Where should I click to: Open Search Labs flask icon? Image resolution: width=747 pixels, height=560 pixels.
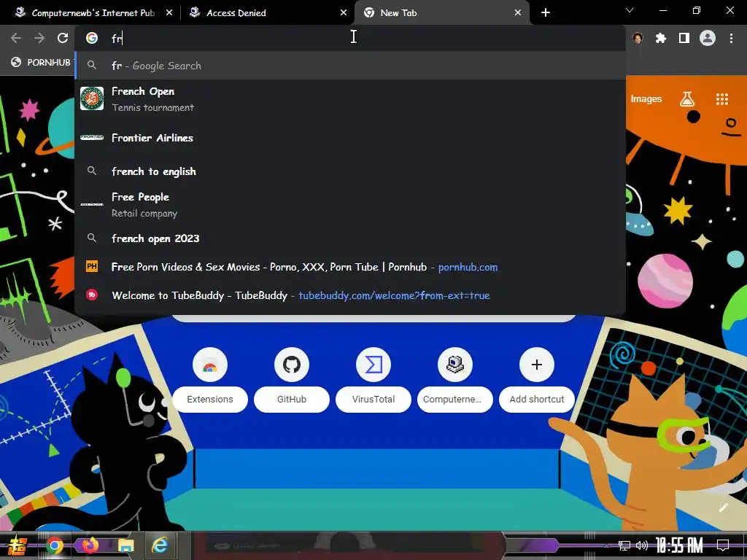687,99
